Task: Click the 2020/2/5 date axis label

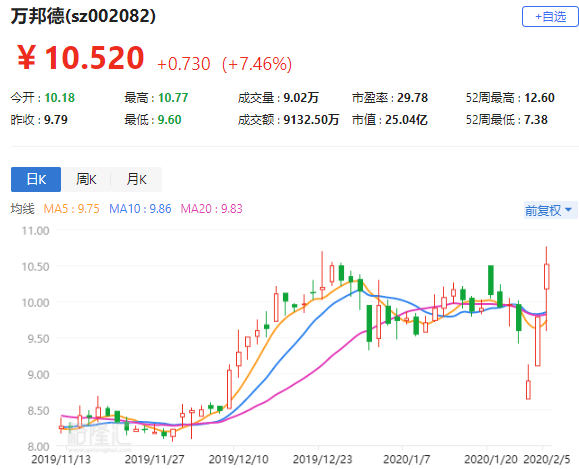Action: click(x=547, y=460)
